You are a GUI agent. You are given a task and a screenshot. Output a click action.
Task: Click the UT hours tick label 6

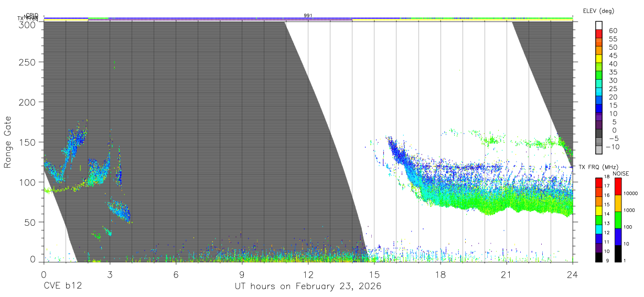tap(176, 274)
